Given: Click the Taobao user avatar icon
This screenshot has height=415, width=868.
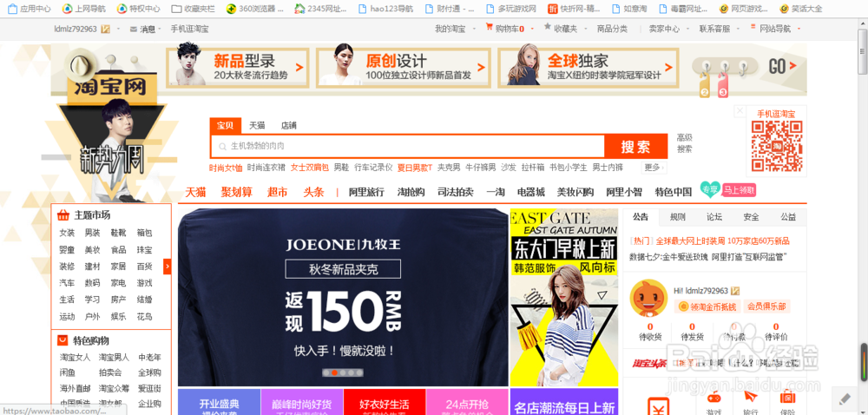Looking at the screenshot, I should click(x=649, y=298).
